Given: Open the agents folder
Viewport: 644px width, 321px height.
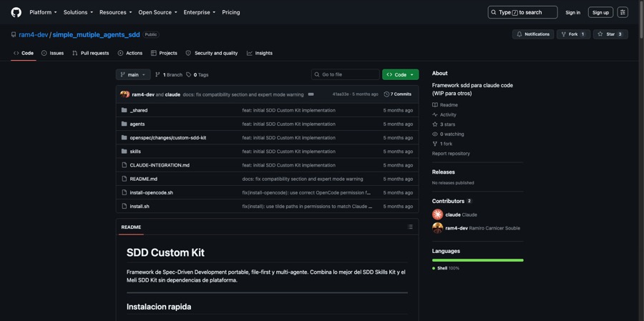Looking at the screenshot, I should click(x=137, y=124).
